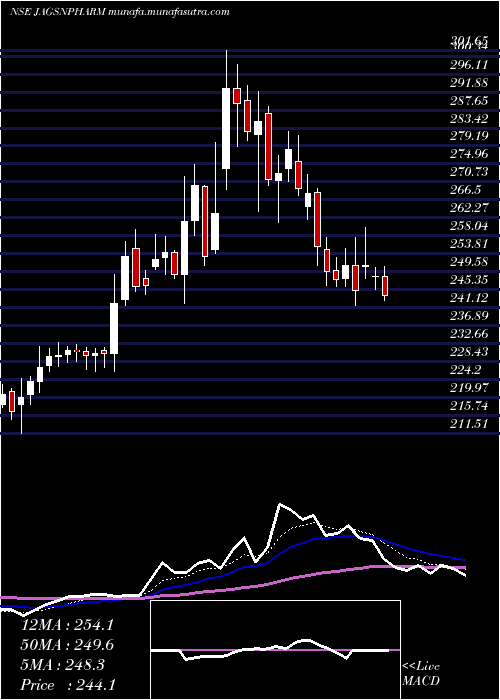Viewport: 500px width, 700px height.
Task: Click the 266.5 price axis label
Action: click(465, 190)
